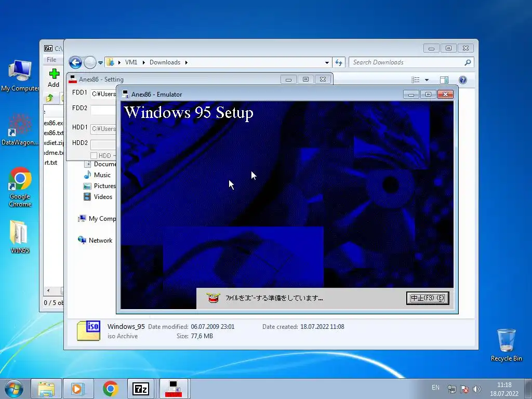
Task: Open the recent locations dropdown arrow in Explorer
Action: click(x=100, y=63)
